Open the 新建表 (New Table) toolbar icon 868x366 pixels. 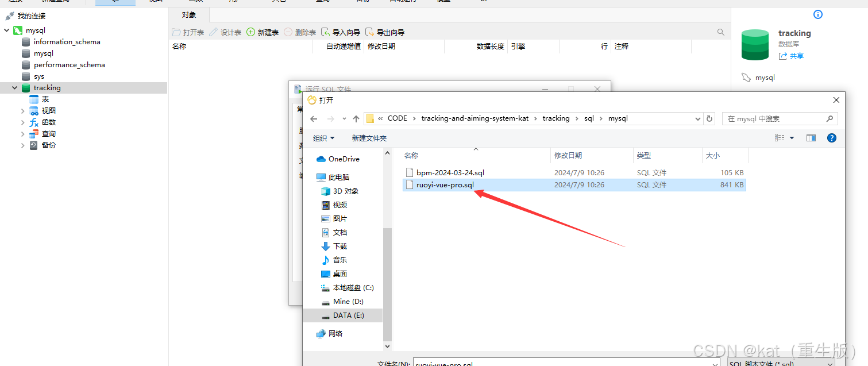[x=263, y=32]
